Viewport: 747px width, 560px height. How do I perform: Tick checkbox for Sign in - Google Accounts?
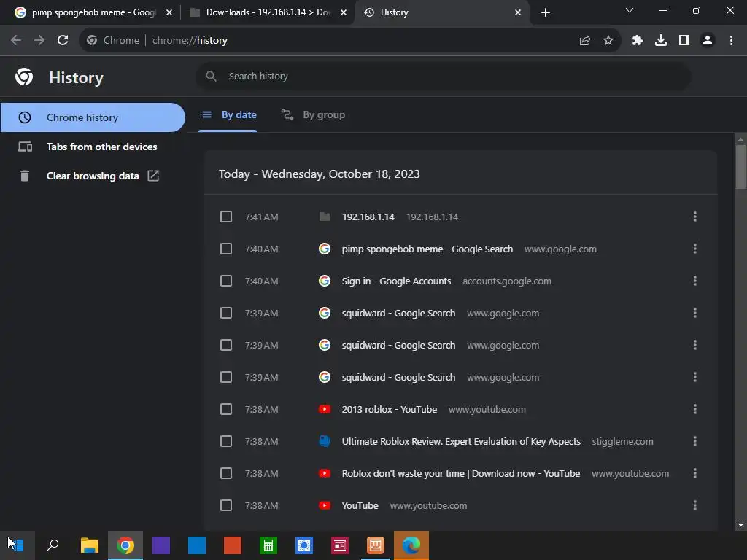pyautogui.click(x=226, y=281)
